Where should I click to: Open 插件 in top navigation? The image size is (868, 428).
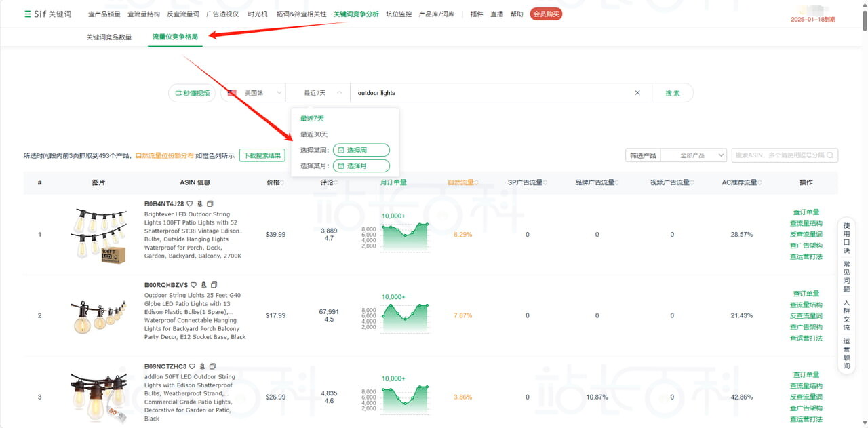[x=477, y=14]
